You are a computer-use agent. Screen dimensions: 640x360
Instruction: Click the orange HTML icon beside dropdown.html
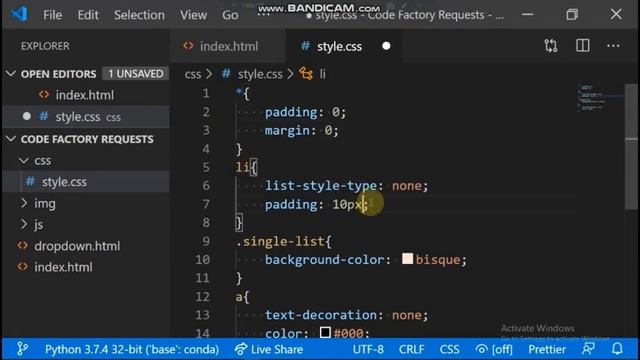click(23, 246)
